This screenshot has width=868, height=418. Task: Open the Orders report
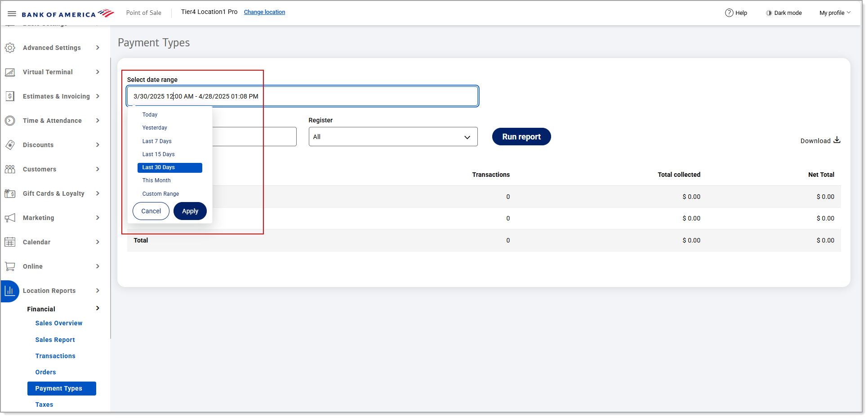46,372
